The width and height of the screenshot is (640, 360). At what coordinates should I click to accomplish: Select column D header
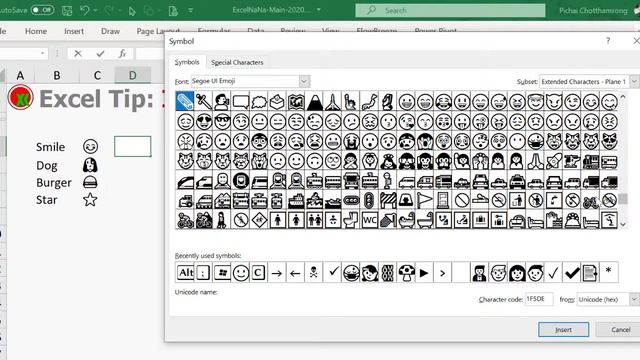(x=133, y=75)
